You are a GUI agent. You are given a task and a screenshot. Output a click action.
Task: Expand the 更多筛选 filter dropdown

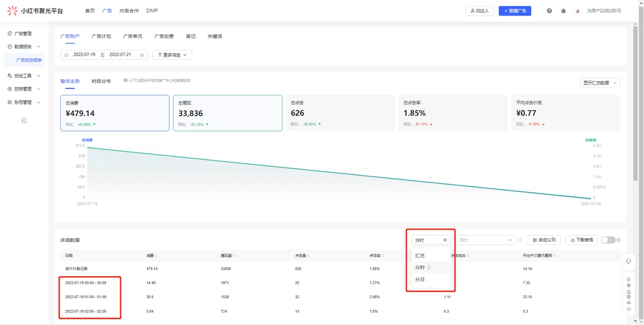click(172, 55)
